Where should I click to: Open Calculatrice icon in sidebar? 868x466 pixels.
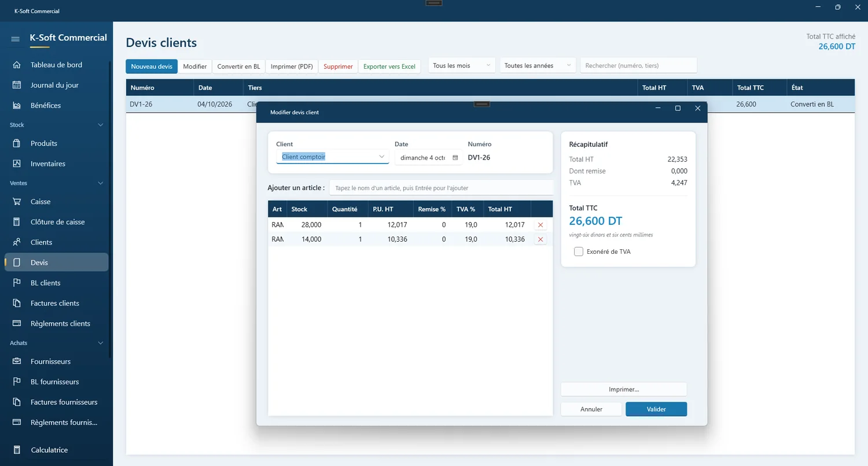pos(17,450)
